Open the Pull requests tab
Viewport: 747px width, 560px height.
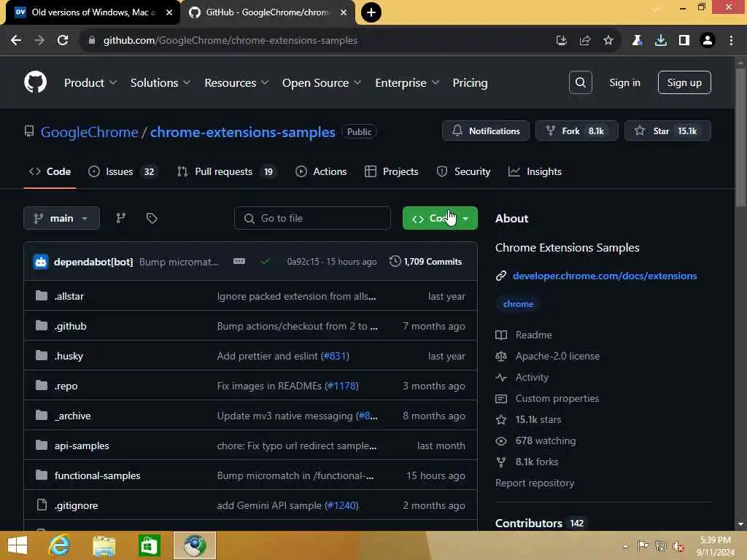tap(226, 171)
